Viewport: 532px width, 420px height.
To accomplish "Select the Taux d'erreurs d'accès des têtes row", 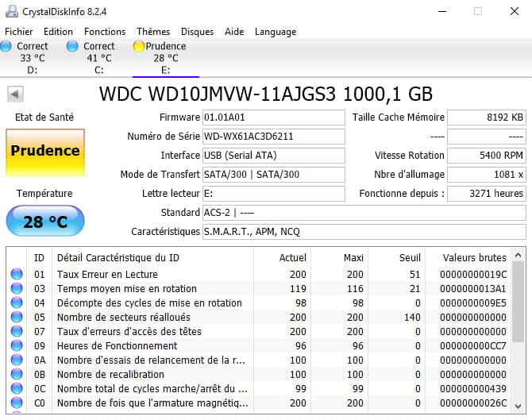I will pos(259,331).
